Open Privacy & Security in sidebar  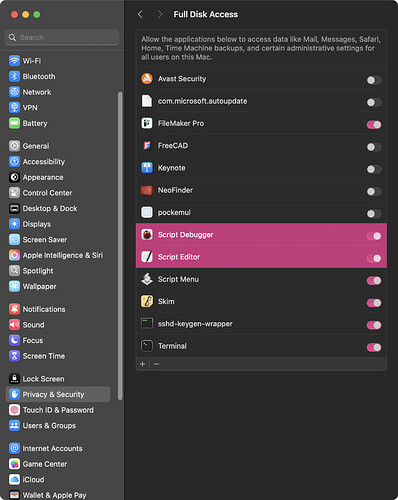pyautogui.click(x=58, y=394)
